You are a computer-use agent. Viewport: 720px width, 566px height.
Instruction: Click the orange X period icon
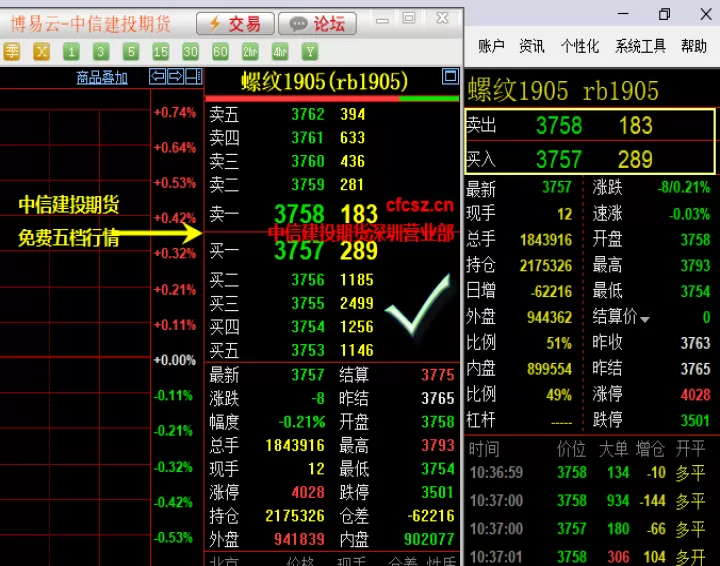pyautogui.click(x=41, y=51)
